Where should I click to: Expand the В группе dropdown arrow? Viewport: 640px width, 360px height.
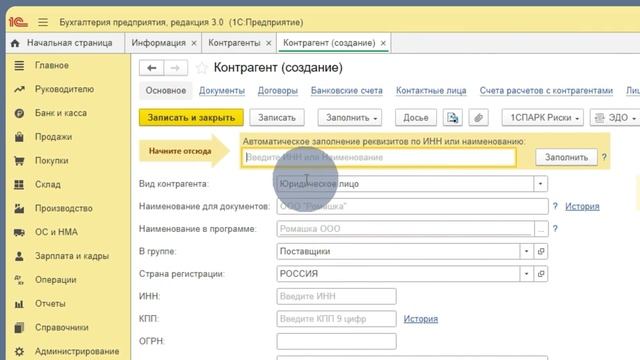pos(527,251)
